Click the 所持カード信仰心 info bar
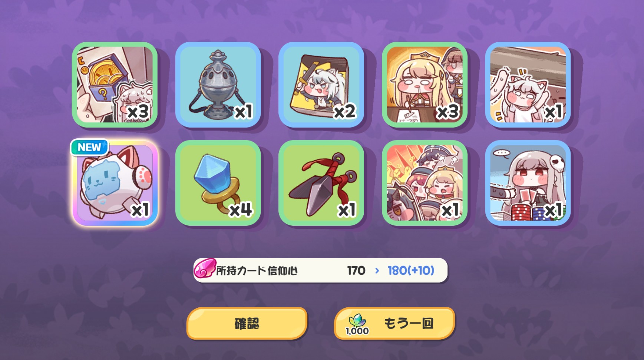The width and height of the screenshot is (644, 360). (320, 270)
